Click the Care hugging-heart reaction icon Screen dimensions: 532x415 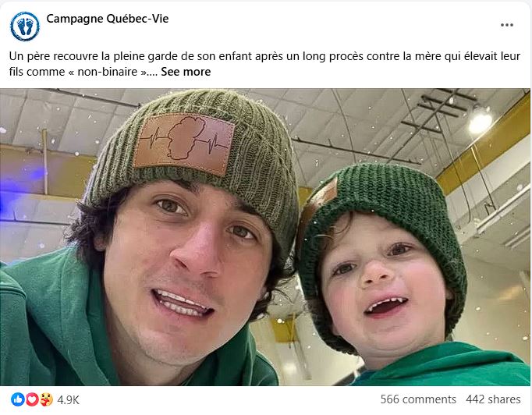coord(47,399)
